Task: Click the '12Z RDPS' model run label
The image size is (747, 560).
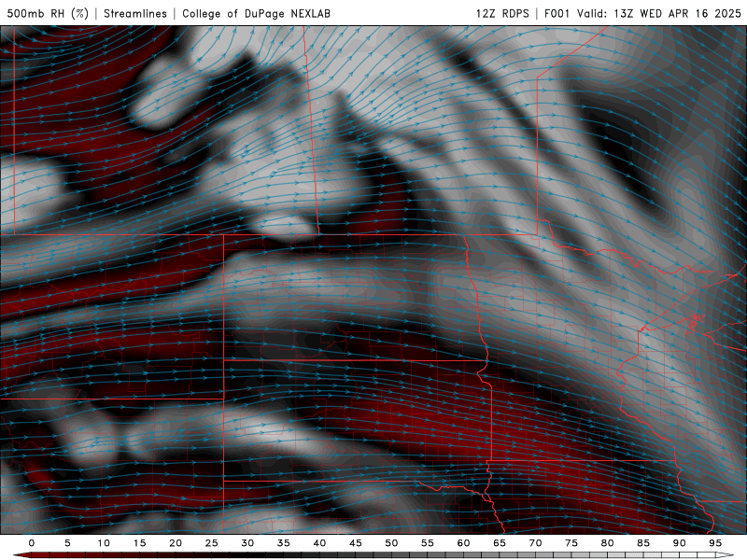Action: (502, 13)
